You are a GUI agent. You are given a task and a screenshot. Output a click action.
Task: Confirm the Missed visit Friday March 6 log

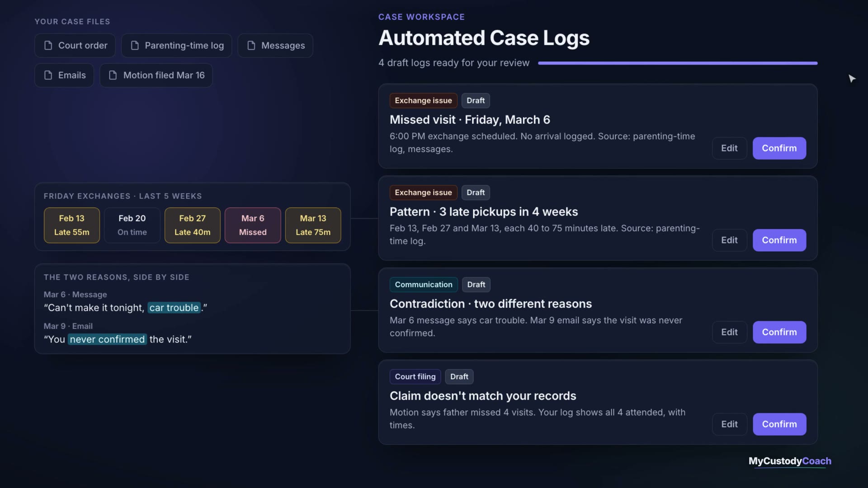[x=779, y=148]
